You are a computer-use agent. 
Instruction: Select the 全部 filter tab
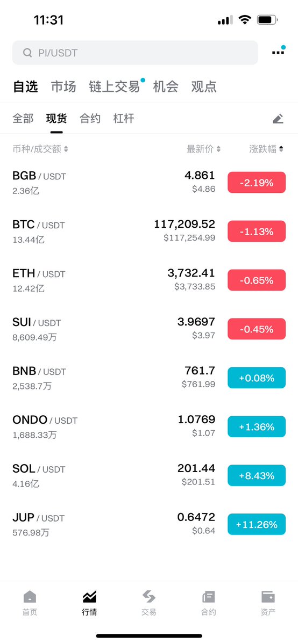pos(23,119)
